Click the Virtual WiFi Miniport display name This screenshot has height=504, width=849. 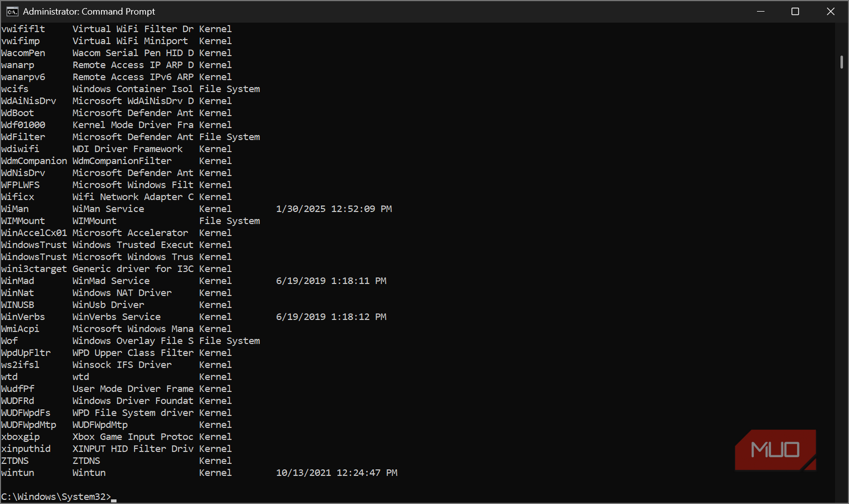pos(130,41)
